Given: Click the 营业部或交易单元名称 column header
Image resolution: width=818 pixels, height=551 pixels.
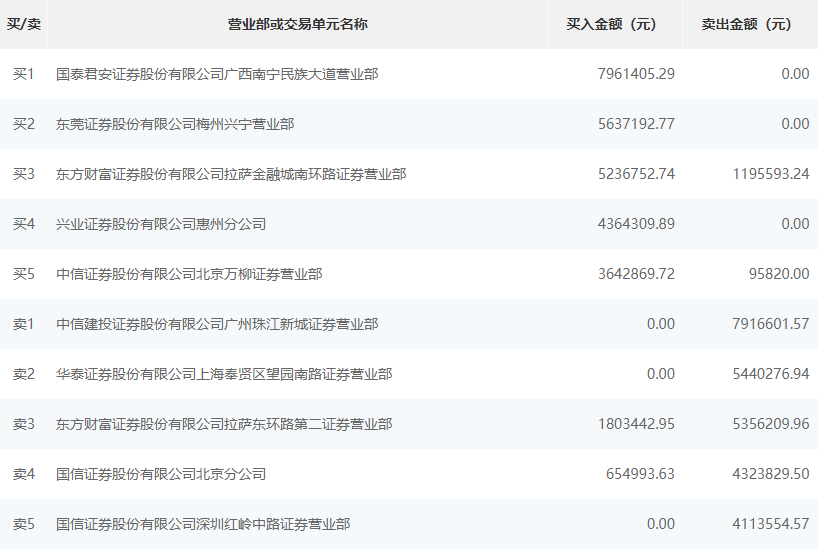Looking at the screenshot, I should click(x=297, y=24).
